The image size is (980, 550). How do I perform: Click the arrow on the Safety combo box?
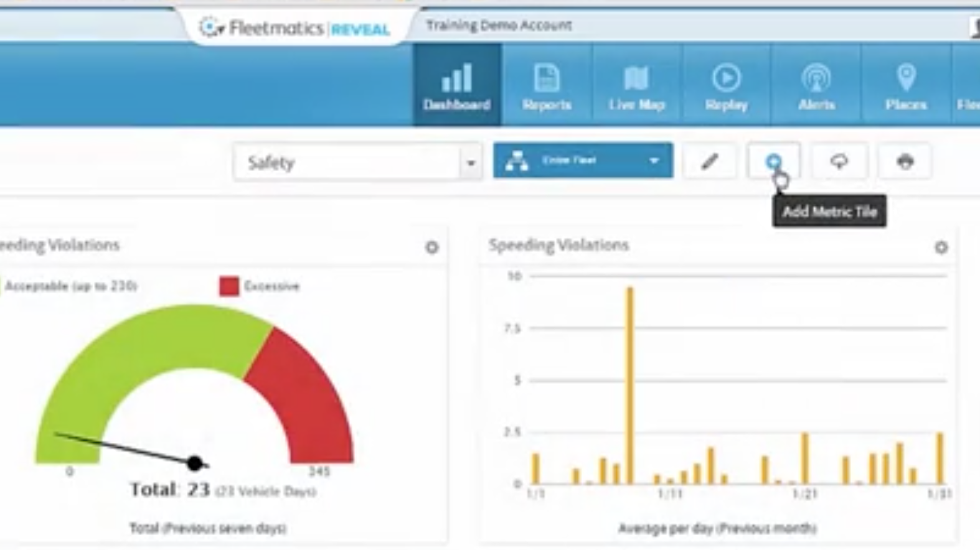pyautogui.click(x=471, y=163)
